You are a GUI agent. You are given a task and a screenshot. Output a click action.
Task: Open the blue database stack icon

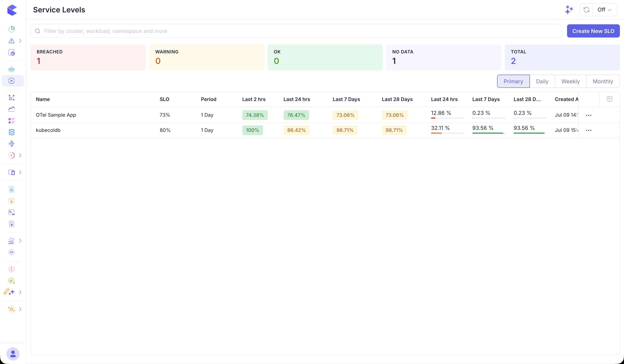11,132
